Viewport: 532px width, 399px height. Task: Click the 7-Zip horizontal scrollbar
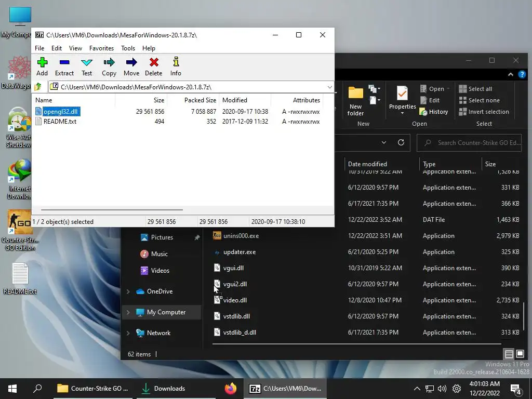[x=112, y=210]
